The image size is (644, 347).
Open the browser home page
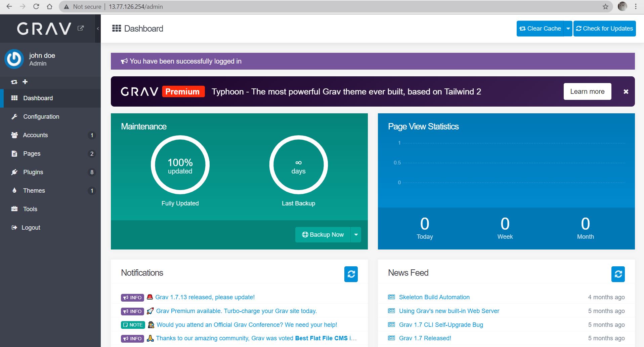point(49,6)
